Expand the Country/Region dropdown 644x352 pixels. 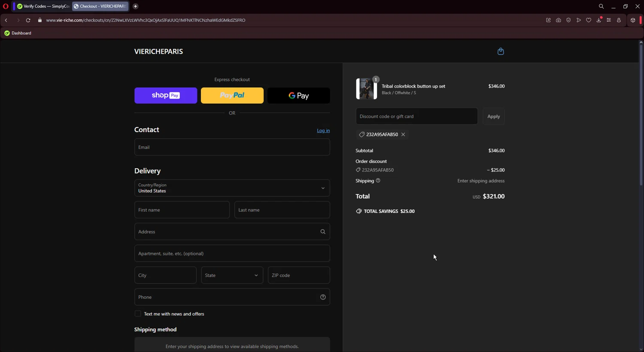tap(232, 188)
